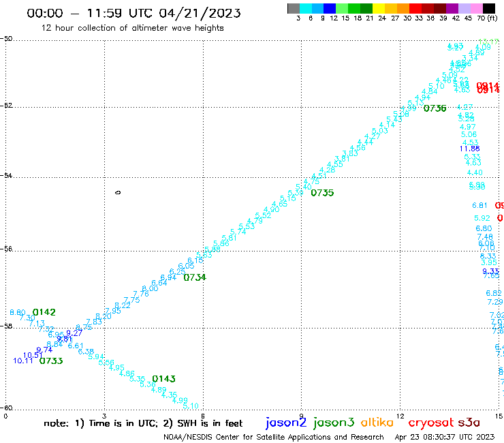Click the 0143 pass time label
Screen dimensions: 504x443
tap(163, 379)
